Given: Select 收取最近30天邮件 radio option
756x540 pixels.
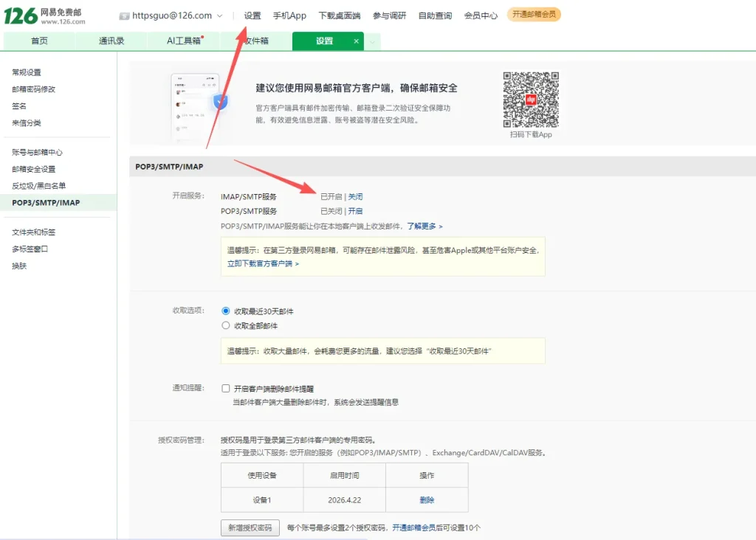Looking at the screenshot, I should coord(226,311).
